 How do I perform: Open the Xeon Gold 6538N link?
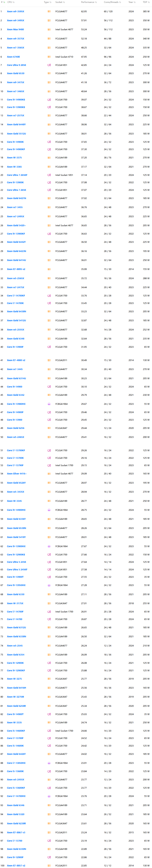(x=17, y=528)
